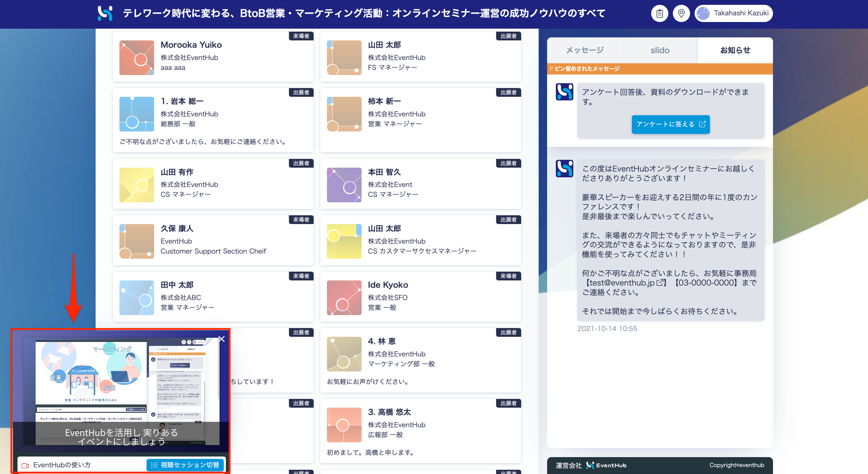Open 久保 康人 avatar image

click(x=136, y=241)
